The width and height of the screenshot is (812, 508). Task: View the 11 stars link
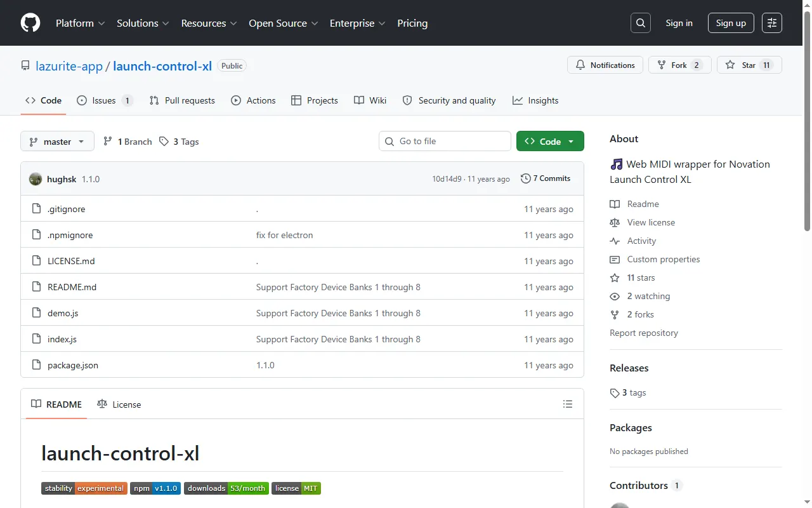point(632,277)
